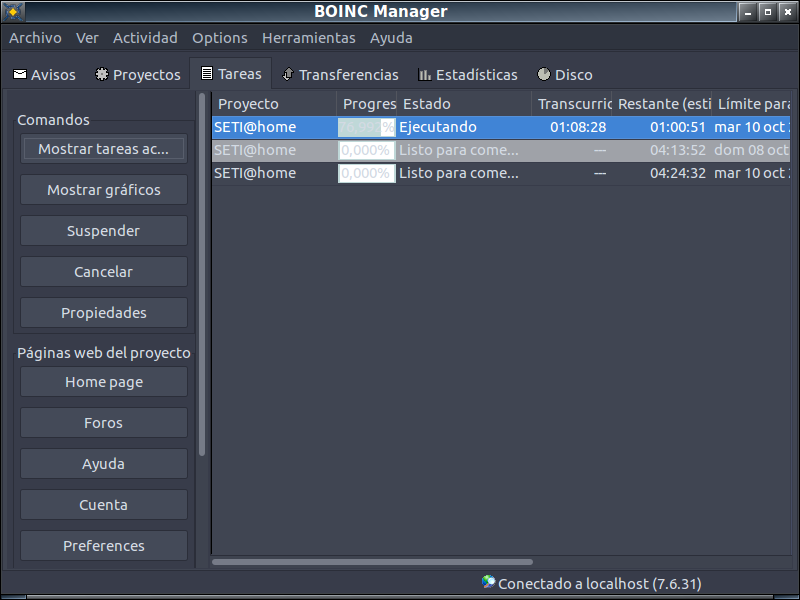Click the connection globe icon in the status bar
800x600 pixels.
(487, 583)
